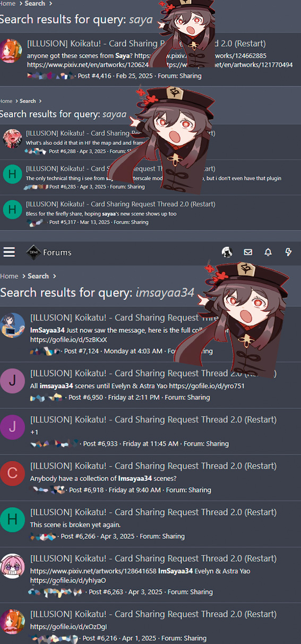Viewport: 301px width, 644px height.
Task: Open the thread title of post #6,933
Action: 153,420
